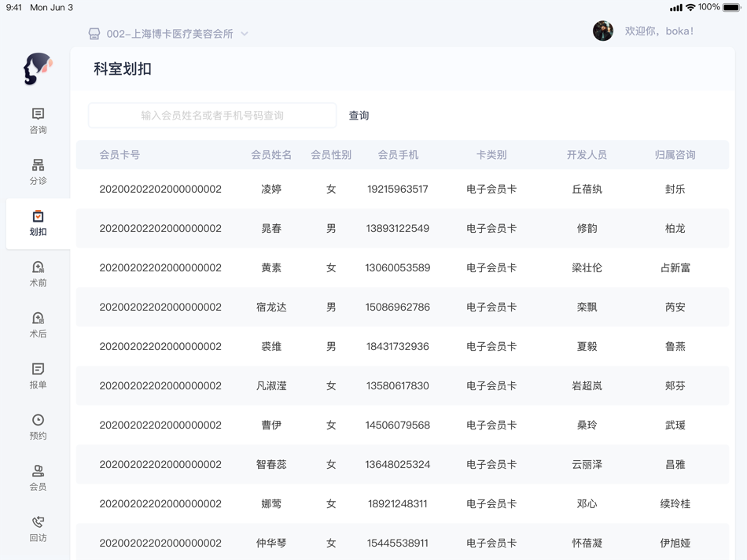Click the store icon beside 002-上海博卡医疗美容会所

[94, 34]
